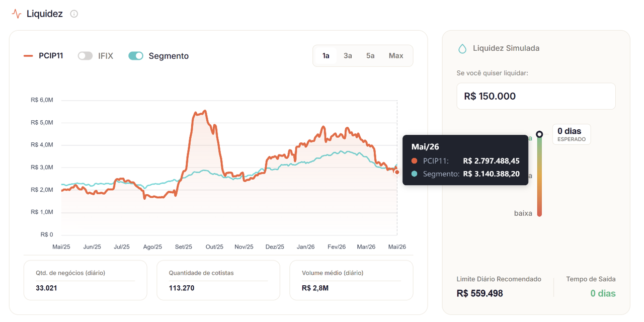Click the Volume médio (diário) card
The height and width of the screenshot is (322, 644).
coord(351,280)
